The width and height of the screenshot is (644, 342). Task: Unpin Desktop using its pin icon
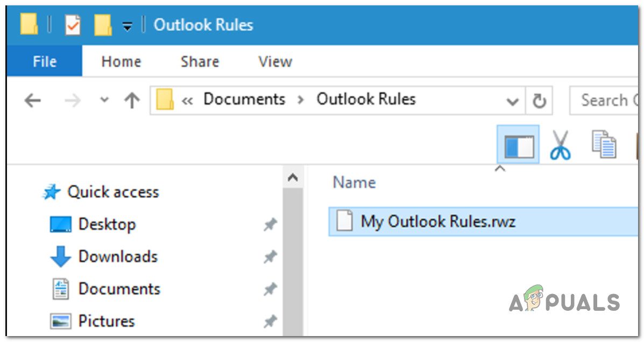(x=271, y=224)
